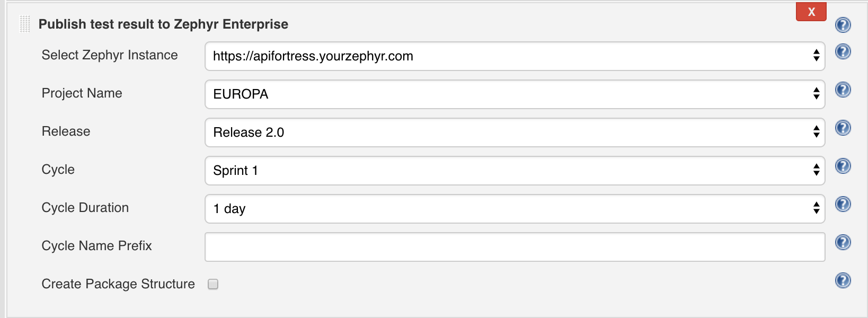
Task: Open help for the Release field
Action: pyautogui.click(x=843, y=128)
